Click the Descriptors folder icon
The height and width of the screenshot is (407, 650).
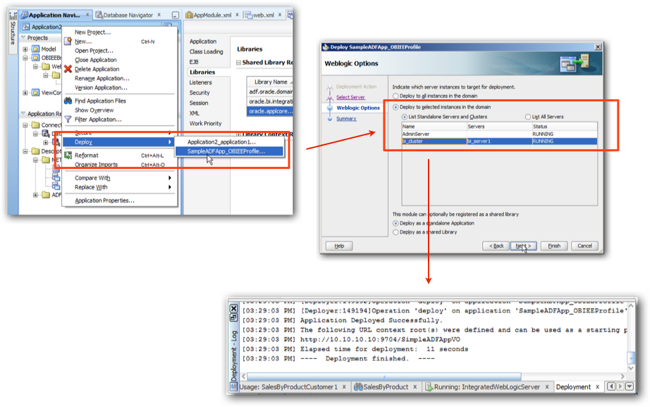pyautogui.click(x=36, y=151)
